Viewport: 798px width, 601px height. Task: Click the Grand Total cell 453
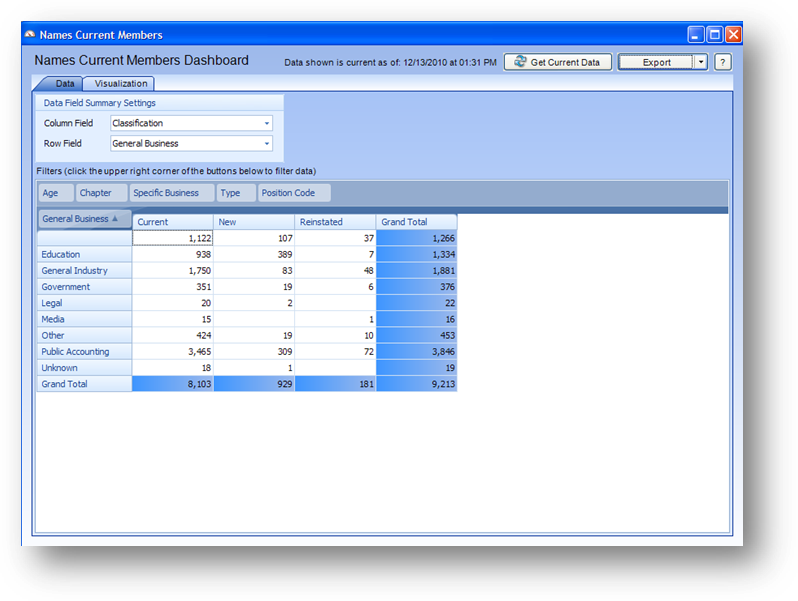click(416, 335)
